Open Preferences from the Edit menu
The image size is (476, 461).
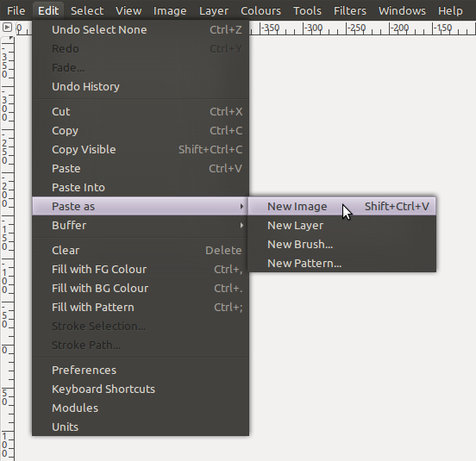click(x=141, y=370)
